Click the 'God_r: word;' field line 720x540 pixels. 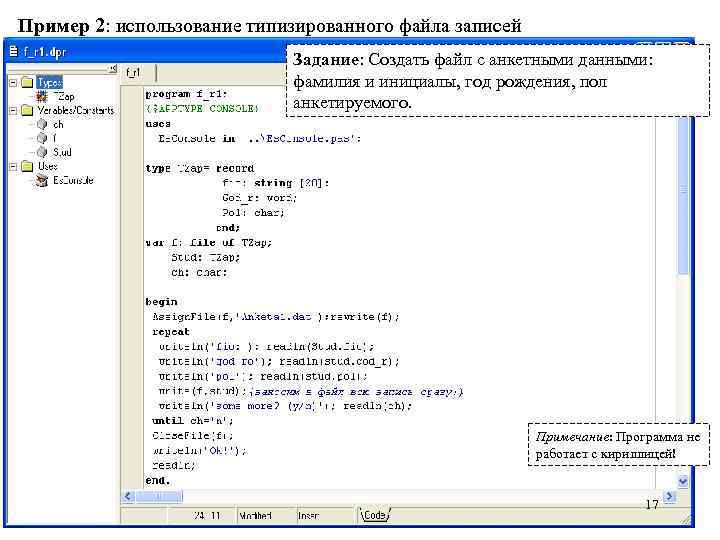pos(259,198)
